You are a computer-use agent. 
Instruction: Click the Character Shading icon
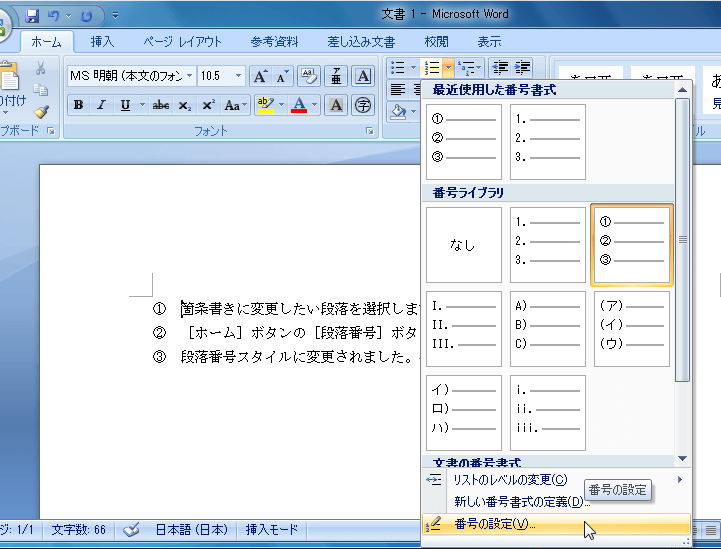(x=336, y=105)
